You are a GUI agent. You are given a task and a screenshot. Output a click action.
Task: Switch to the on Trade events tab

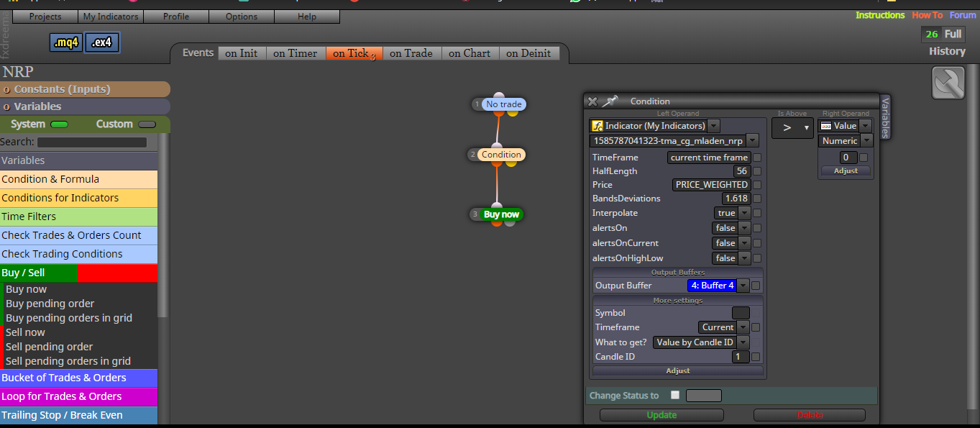(x=411, y=53)
